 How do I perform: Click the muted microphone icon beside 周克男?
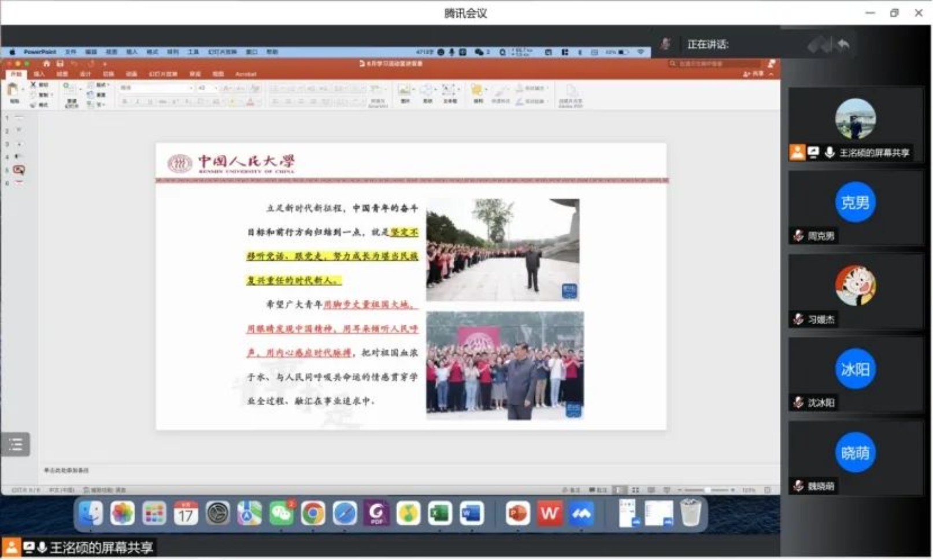click(x=798, y=236)
